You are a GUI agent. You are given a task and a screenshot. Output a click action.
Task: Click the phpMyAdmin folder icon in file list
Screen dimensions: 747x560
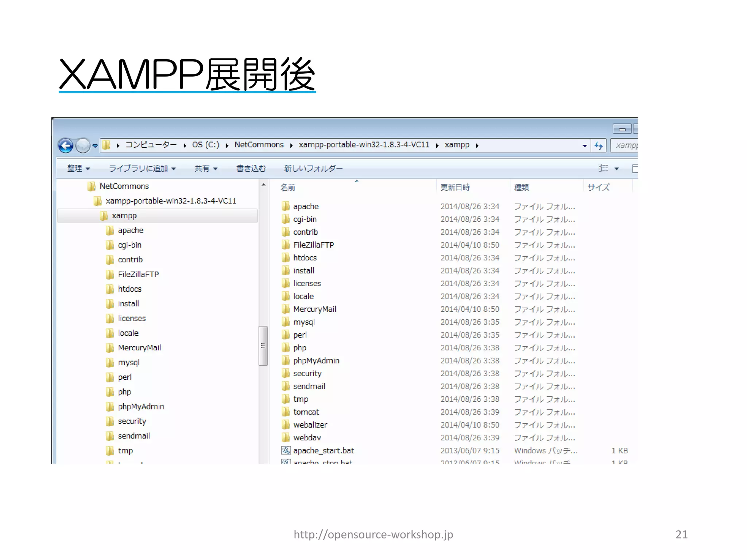[x=286, y=361]
